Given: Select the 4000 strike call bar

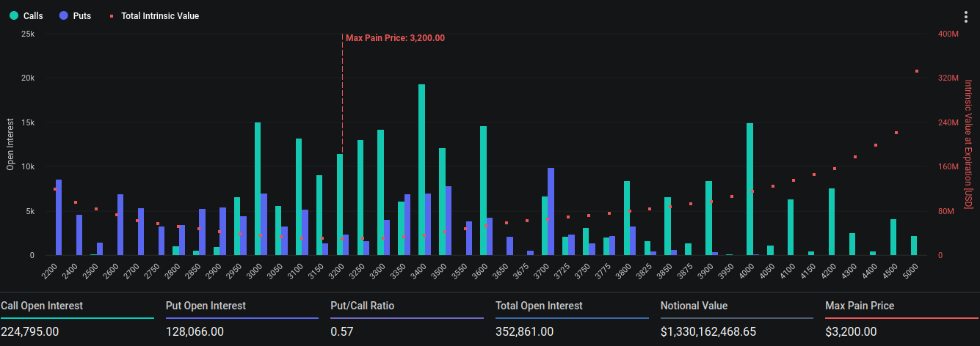Looking at the screenshot, I should [x=749, y=189].
